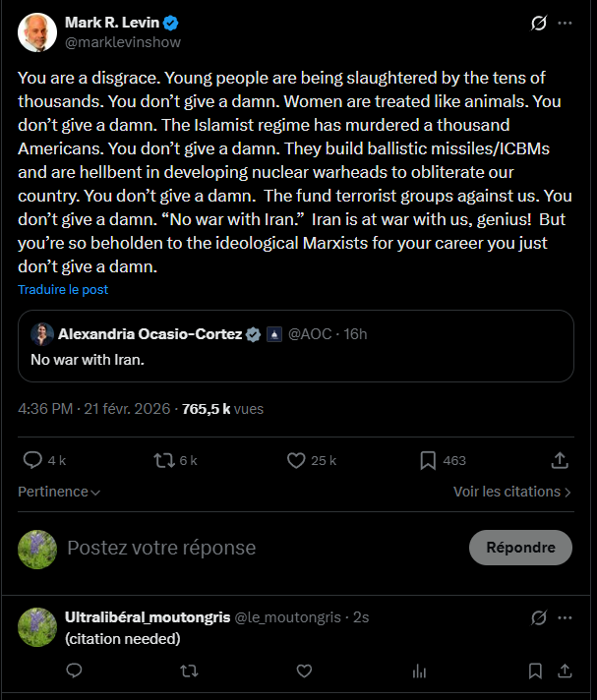Screen dimensions: 597x700
Task: Like Mark Levin's post with heart icon
Action: [x=296, y=460]
